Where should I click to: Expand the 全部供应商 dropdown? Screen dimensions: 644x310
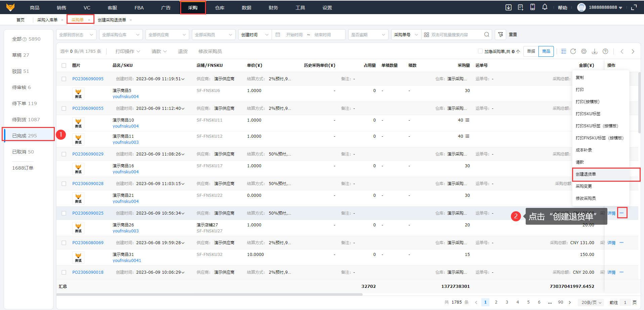[167, 35]
